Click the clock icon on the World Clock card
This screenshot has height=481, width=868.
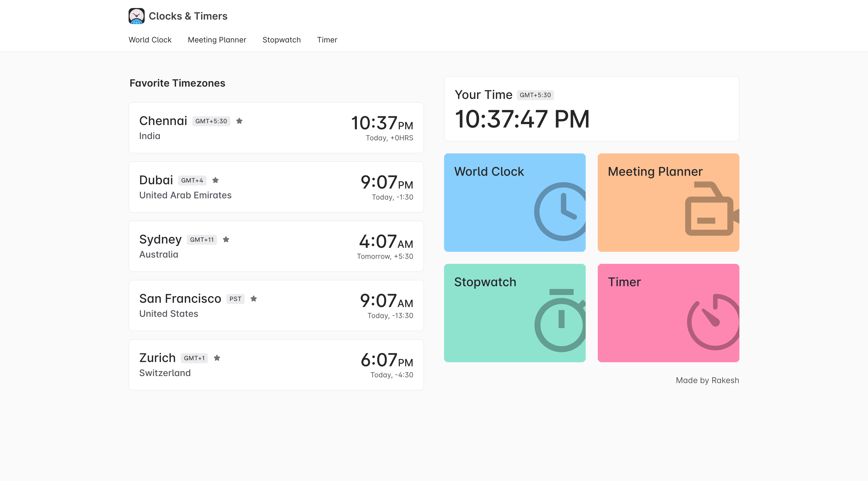pyautogui.click(x=560, y=211)
